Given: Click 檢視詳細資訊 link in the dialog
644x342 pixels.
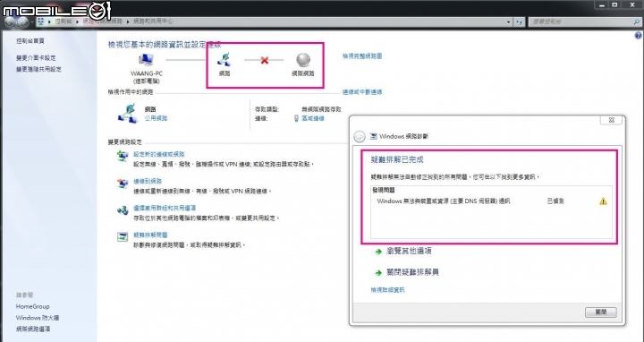Looking at the screenshot, I should tap(387, 290).
